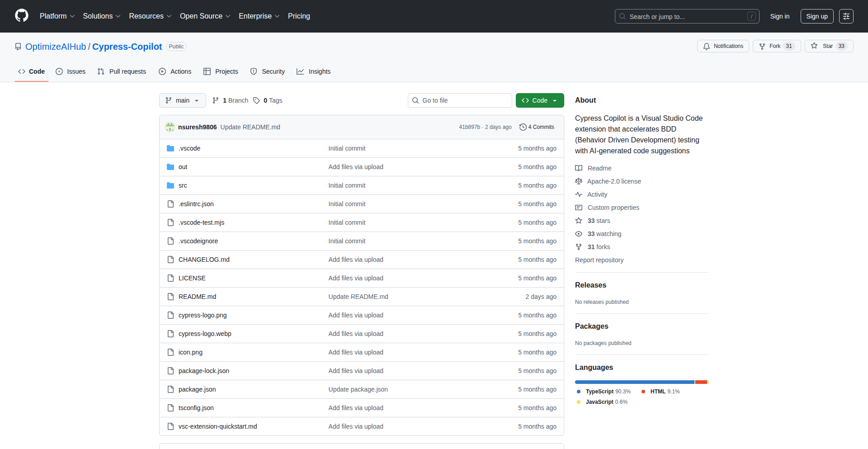Expand the Open Source navigation menu
This screenshot has height=449, width=868.
pos(205,16)
